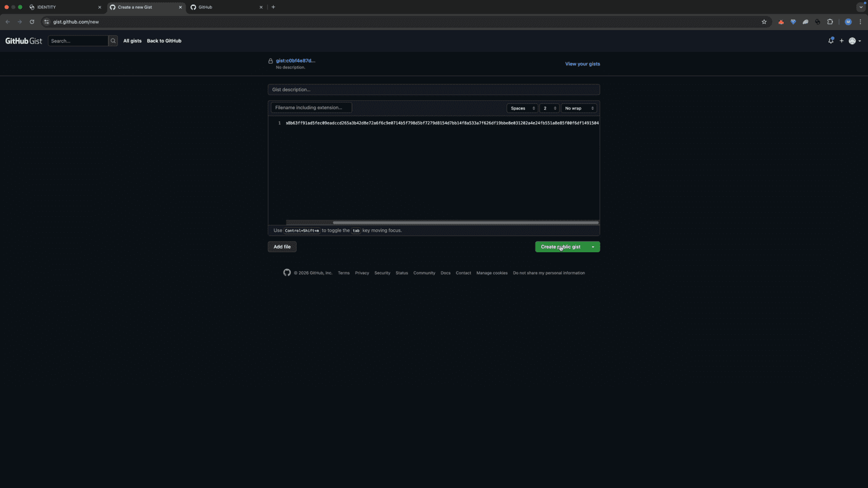Click the Chrome profile avatar icon

[848, 21]
